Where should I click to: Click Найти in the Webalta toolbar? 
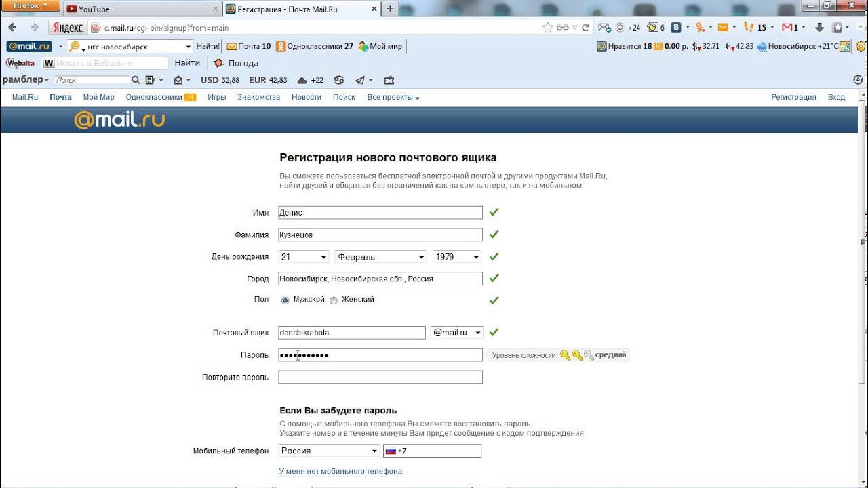coord(187,62)
